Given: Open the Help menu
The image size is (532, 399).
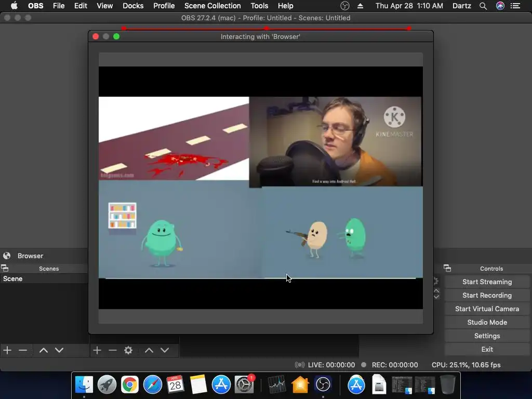Looking at the screenshot, I should click(285, 6).
